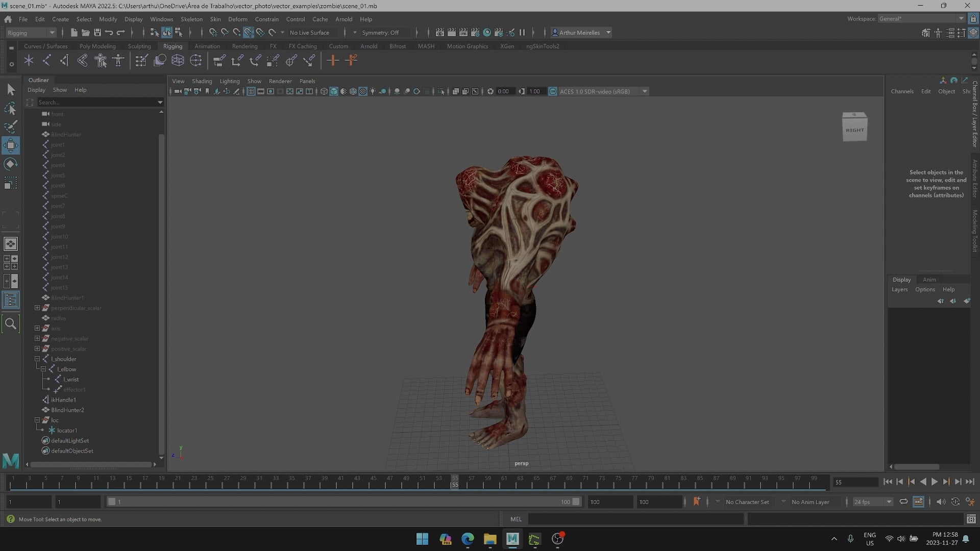The width and height of the screenshot is (980, 551).
Task: Switch to the Animation shelf tab
Action: coord(207,46)
